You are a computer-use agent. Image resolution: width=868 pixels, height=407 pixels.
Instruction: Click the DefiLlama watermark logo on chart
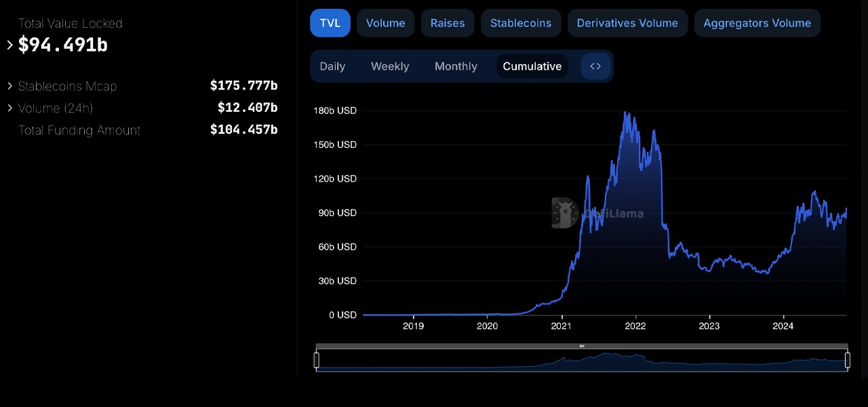tap(565, 213)
